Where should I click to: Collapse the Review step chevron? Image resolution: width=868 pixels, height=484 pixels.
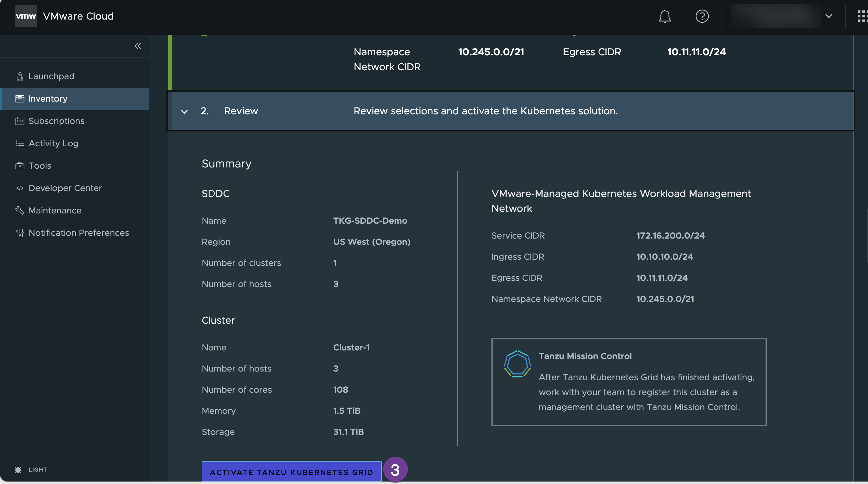click(184, 111)
